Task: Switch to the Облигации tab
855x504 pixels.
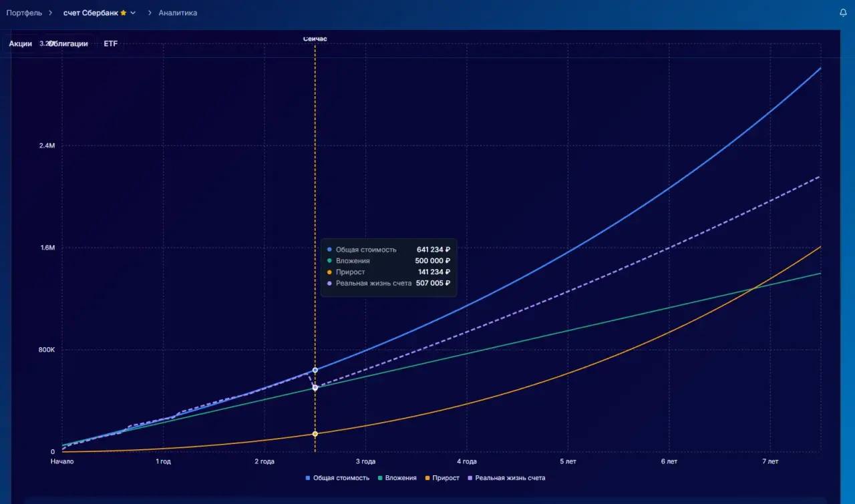Action: pyautogui.click(x=69, y=43)
